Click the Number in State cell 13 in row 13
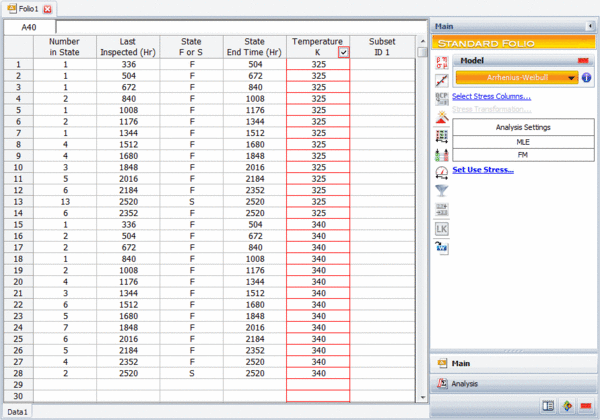 tap(65, 202)
